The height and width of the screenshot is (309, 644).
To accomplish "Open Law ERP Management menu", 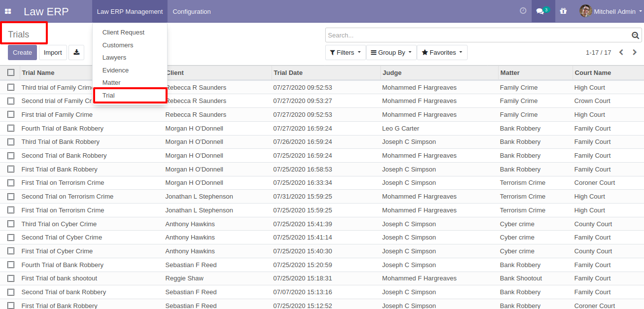I will click(130, 11).
